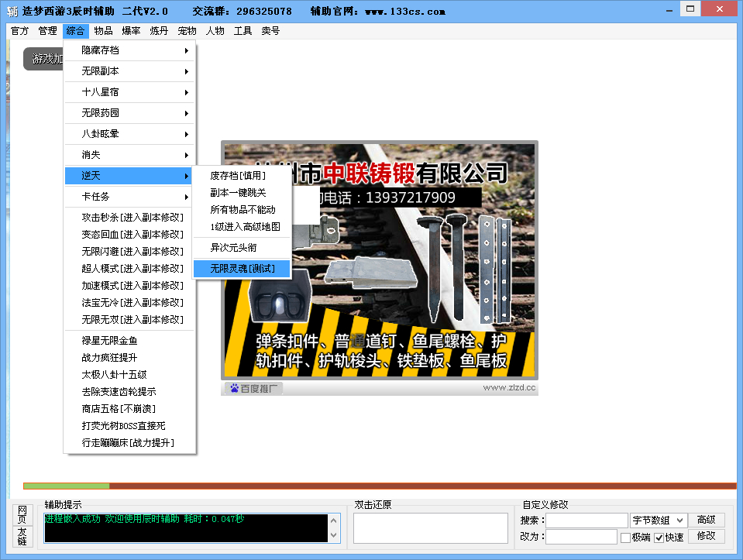Choose 太极八卦十五级 entry
The width and height of the screenshot is (743, 560).
(129, 375)
